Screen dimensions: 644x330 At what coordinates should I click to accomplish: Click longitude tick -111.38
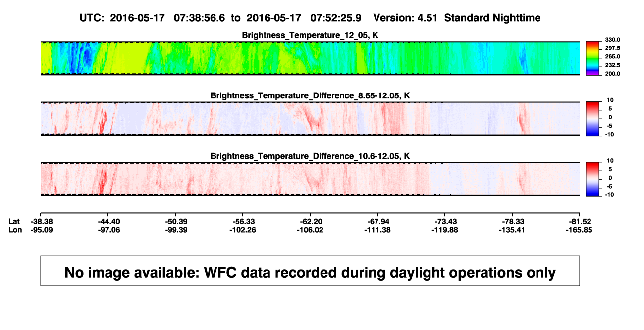tap(378, 230)
